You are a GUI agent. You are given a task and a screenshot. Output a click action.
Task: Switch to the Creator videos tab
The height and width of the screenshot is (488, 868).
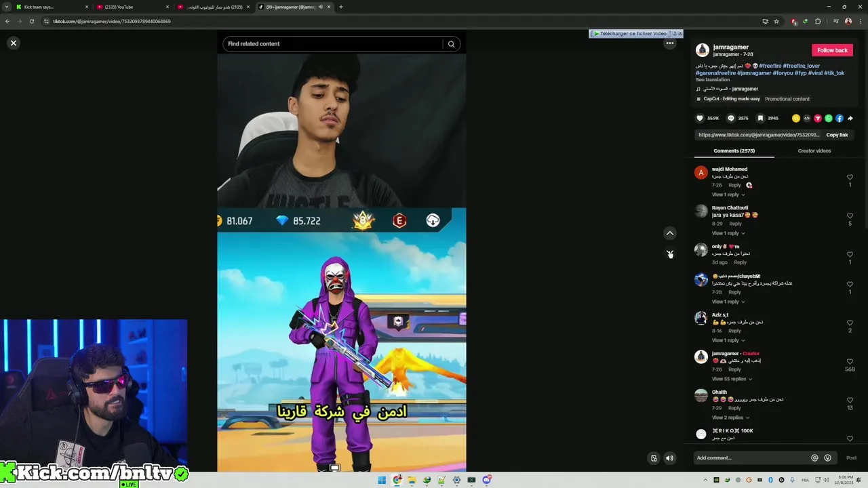(814, 150)
